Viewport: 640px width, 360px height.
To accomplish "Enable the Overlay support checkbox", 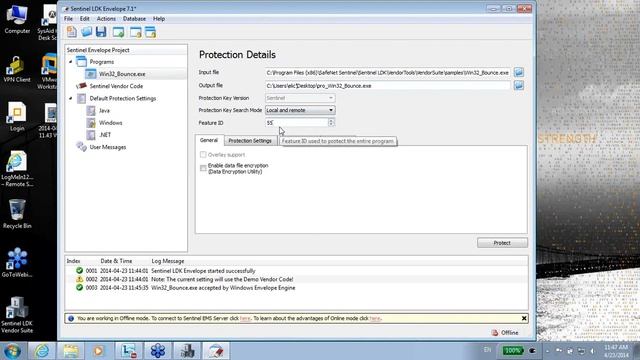I will (x=203, y=155).
